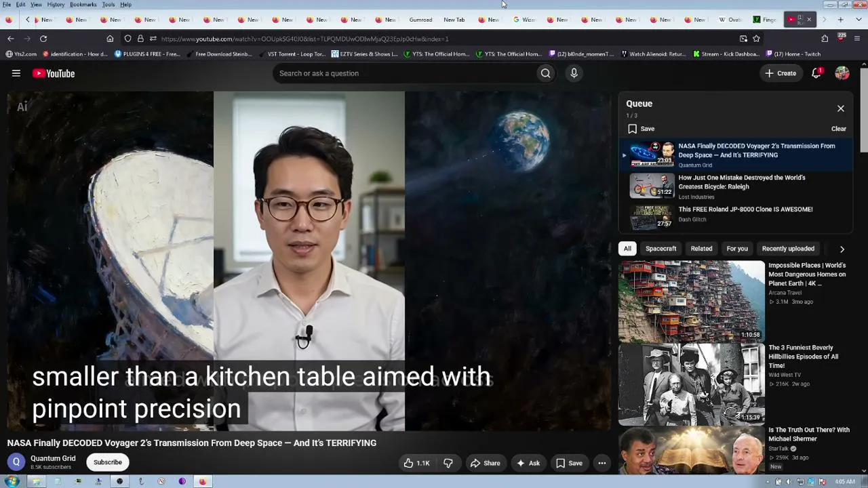Filter suggestions by Spacecraft
868x488 pixels.
click(x=660, y=249)
